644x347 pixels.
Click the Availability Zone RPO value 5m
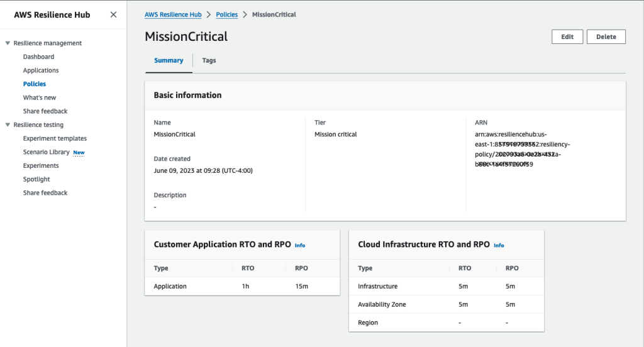tap(510, 304)
